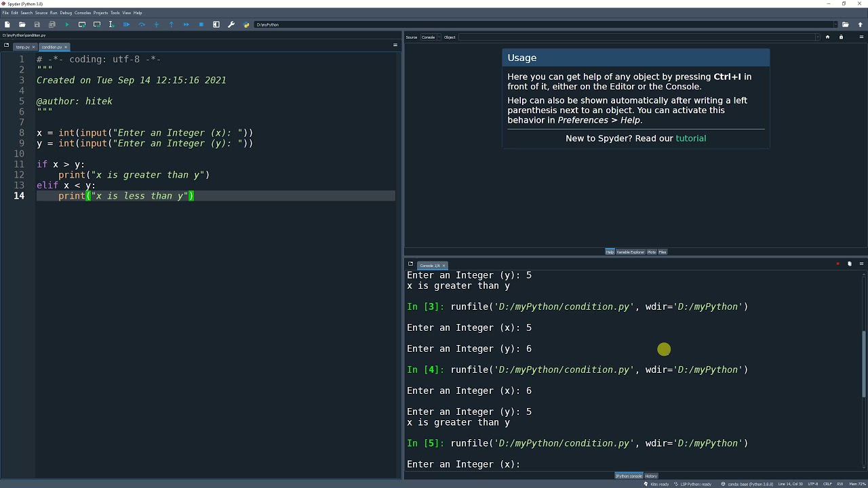
Task: Open the Debug menu
Action: coord(66,13)
